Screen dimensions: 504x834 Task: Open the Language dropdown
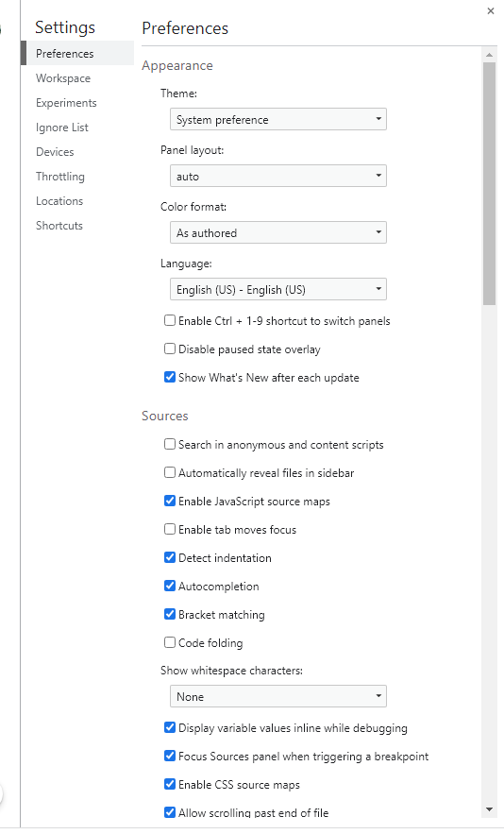[x=278, y=289]
